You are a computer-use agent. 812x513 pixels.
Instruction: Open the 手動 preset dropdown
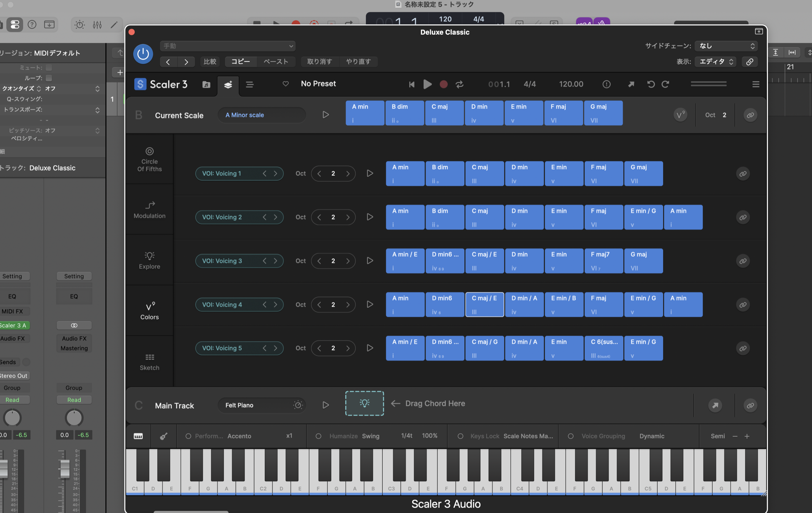(228, 46)
